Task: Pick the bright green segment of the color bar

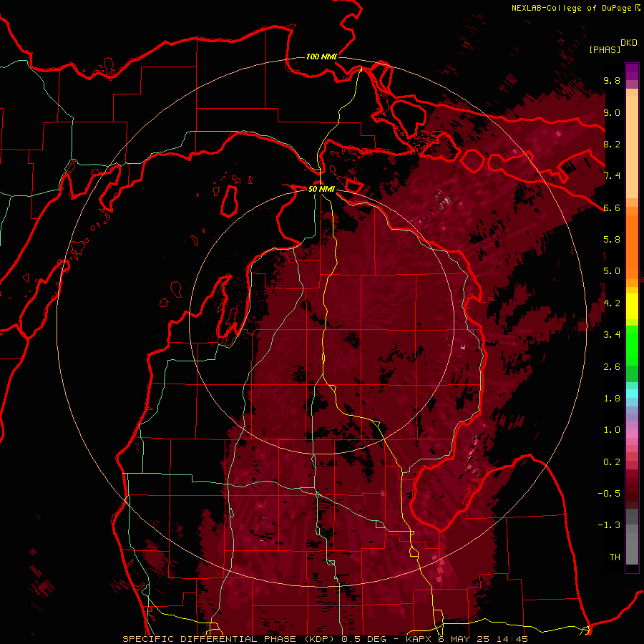Action: click(x=632, y=345)
